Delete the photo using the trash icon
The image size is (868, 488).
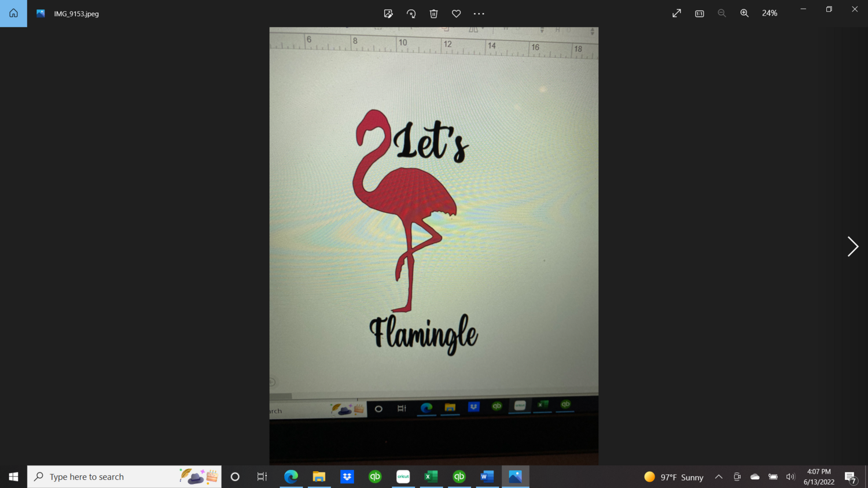(x=433, y=13)
